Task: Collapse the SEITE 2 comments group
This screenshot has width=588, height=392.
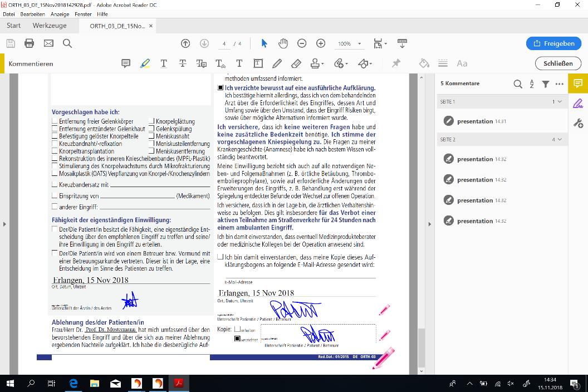Action: [560, 139]
